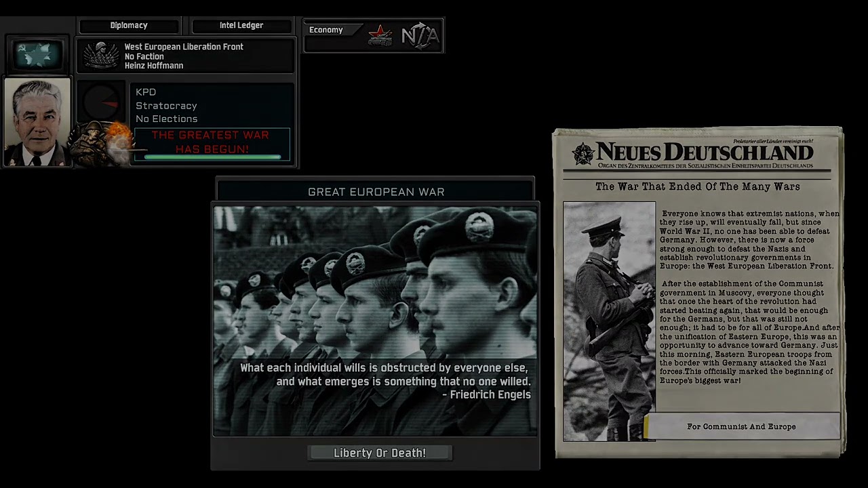
Task: Click Heinz Hoffmann's leader portrait
Action: [37, 122]
